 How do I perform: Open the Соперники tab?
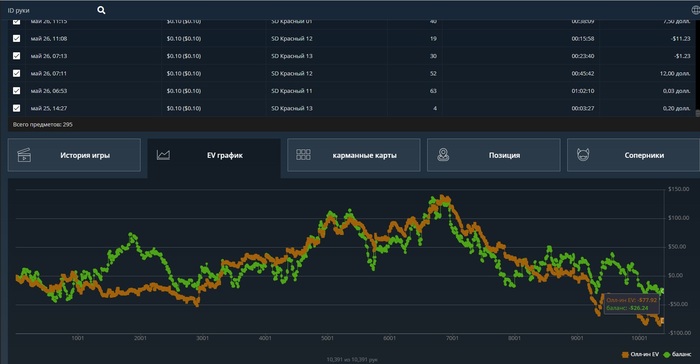pos(633,155)
